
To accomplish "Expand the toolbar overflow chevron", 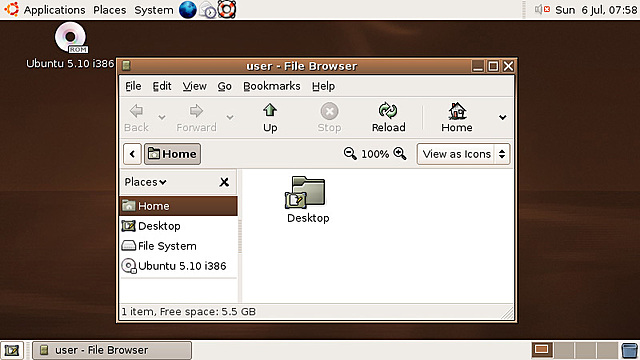I will tap(502, 118).
